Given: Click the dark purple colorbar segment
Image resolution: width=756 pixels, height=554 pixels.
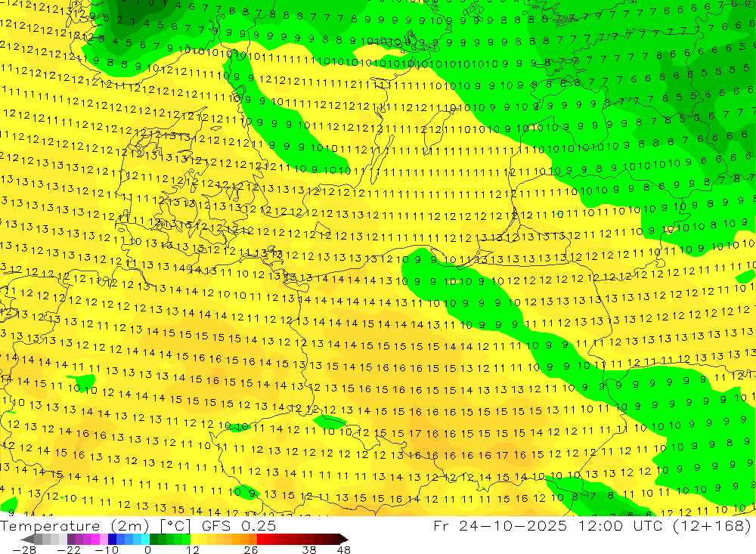Looking at the screenshot, I should point(71,540).
